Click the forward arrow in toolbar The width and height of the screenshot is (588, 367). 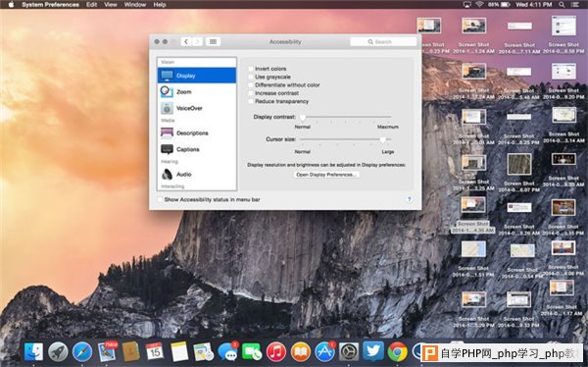[x=197, y=41]
